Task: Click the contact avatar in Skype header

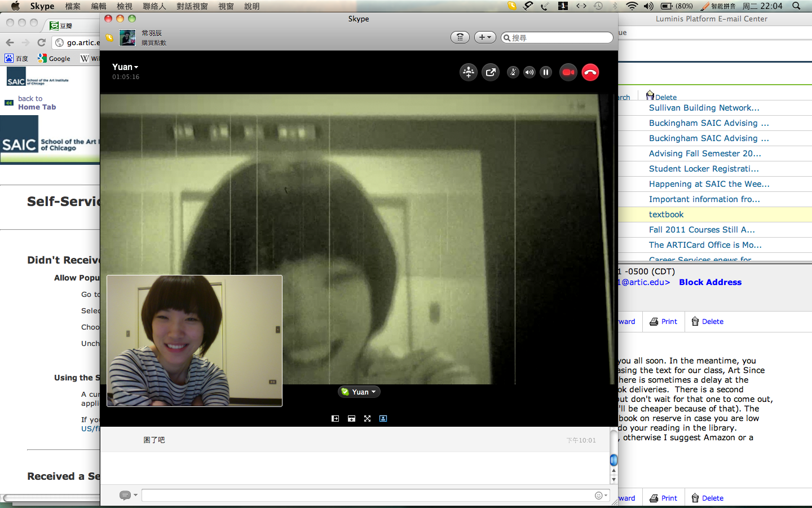Action: point(127,38)
